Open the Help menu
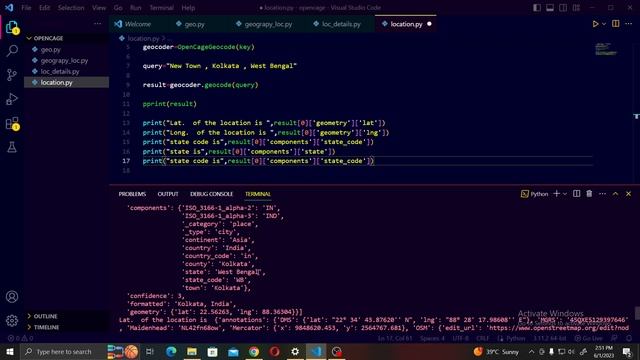 coord(188,8)
